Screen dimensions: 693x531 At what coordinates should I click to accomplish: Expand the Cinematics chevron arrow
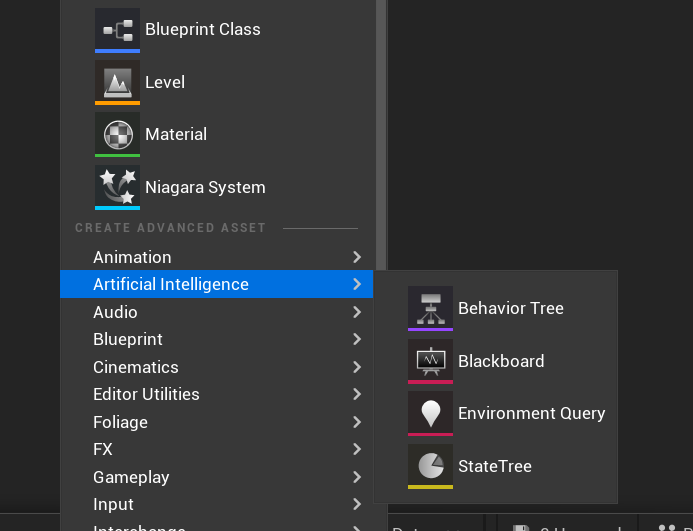click(357, 367)
